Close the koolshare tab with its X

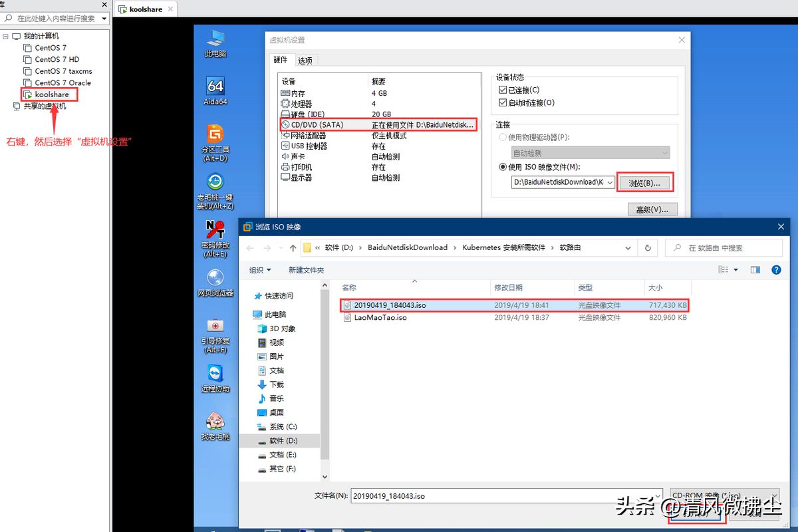170,9
